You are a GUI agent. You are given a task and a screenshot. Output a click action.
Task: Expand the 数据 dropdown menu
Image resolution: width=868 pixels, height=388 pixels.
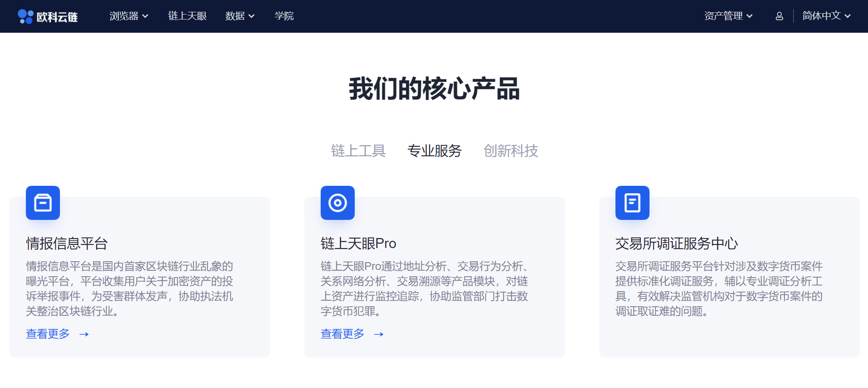coord(240,16)
